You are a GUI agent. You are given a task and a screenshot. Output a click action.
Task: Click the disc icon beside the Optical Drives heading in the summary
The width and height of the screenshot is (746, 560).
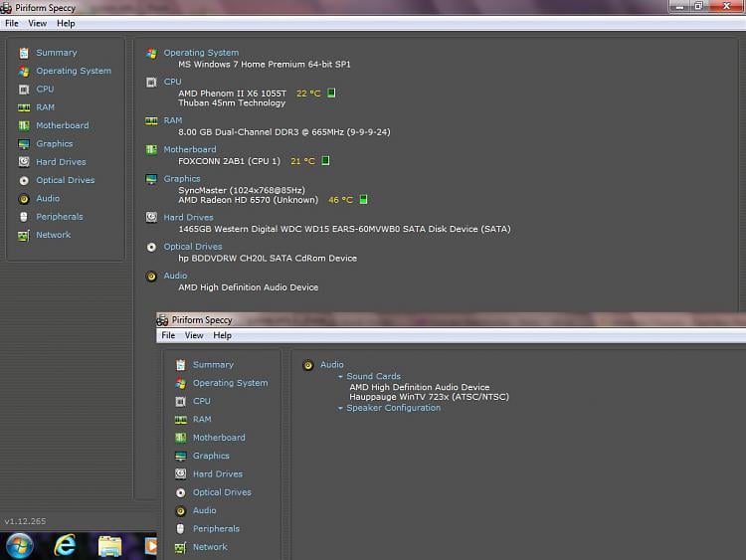[151, 247]
